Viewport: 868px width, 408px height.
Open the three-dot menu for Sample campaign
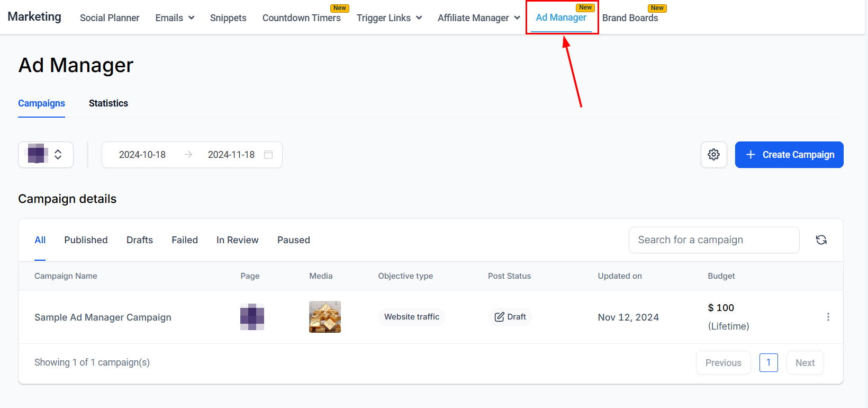828,317
